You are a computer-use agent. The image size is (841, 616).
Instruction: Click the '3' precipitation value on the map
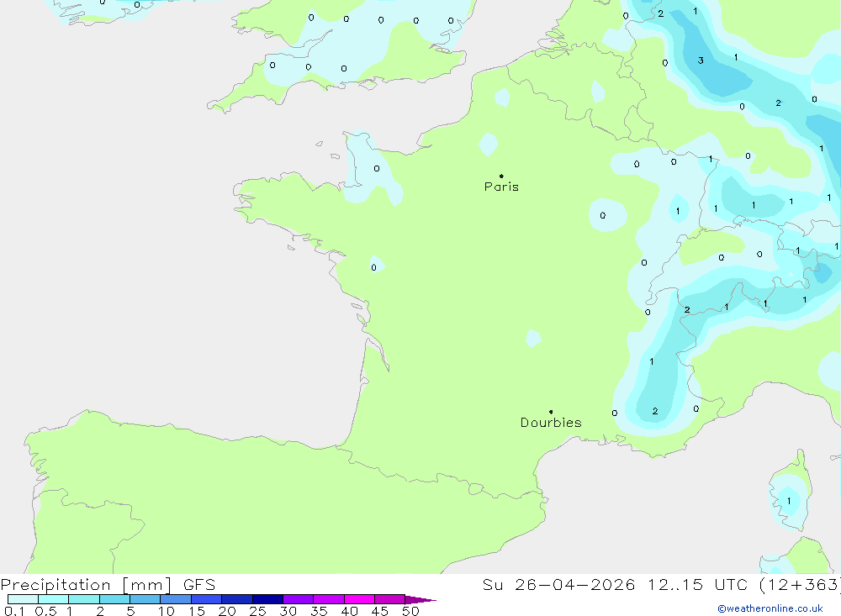[701, 61]
